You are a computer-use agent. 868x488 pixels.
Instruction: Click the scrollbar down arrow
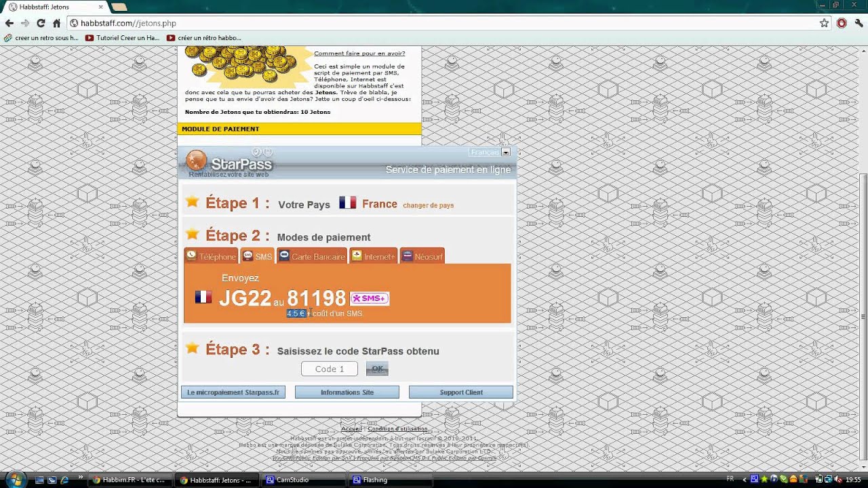863,466
